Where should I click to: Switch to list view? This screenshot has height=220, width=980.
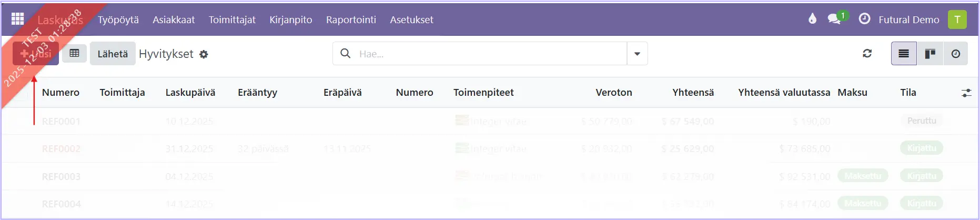904,53
